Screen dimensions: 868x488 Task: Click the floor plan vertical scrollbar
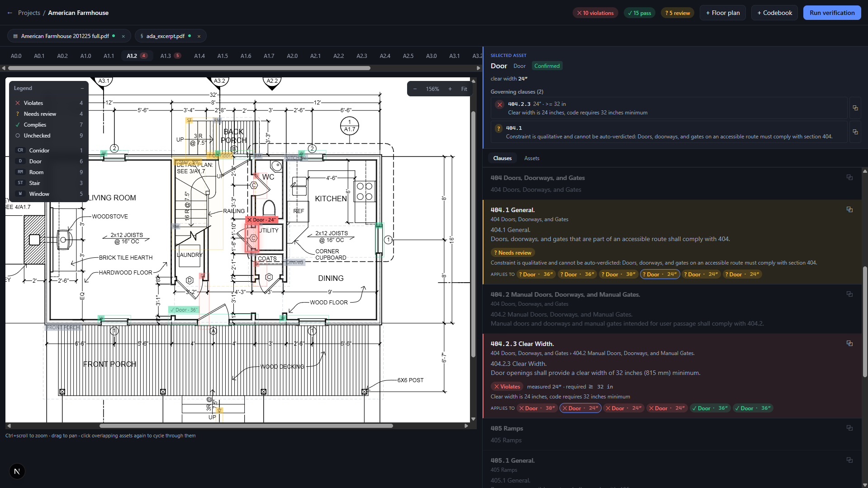(473, 234)
